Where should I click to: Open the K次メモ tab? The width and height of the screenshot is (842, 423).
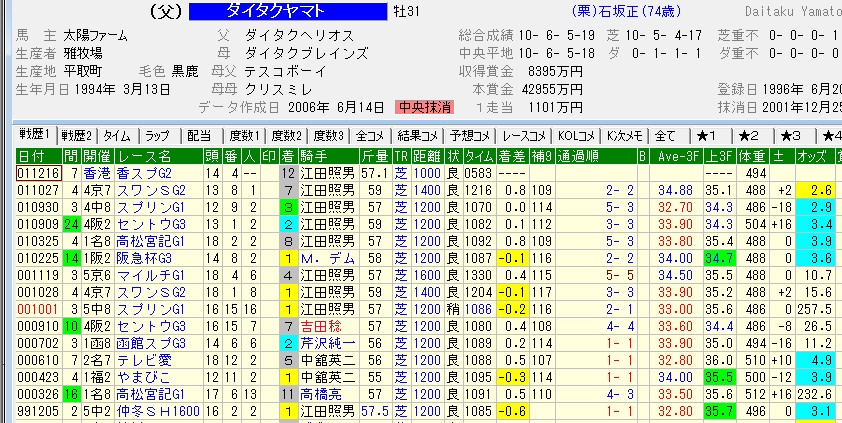pos(625,135)
